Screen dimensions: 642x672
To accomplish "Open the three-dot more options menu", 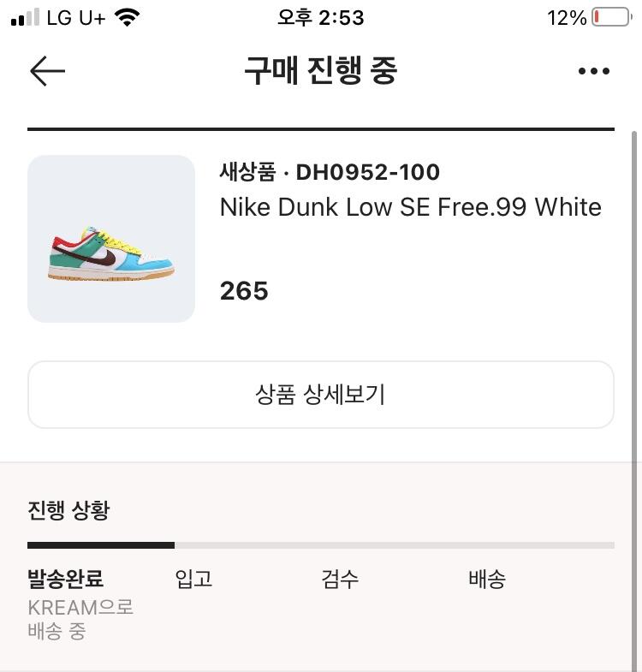I will [593, 72].
